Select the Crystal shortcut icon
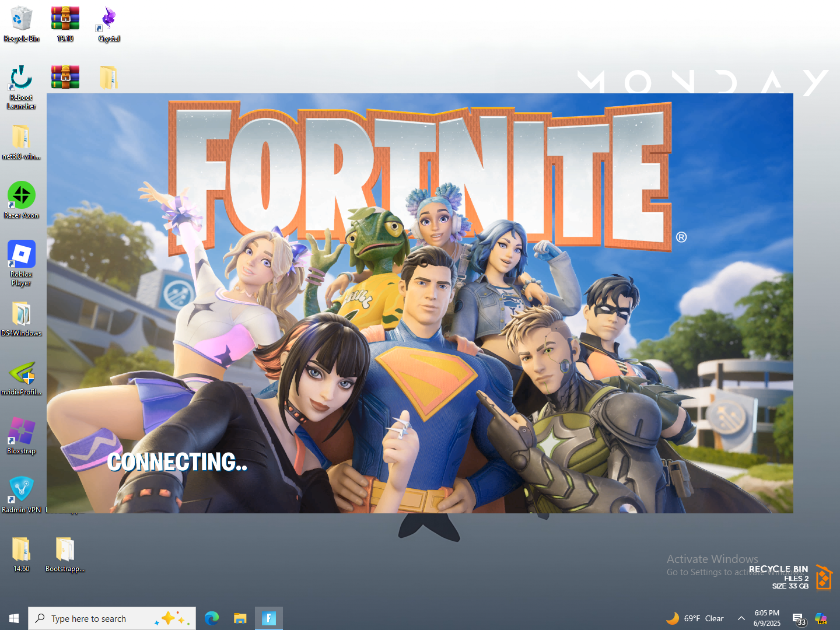Viewport: 840px width, 630px height. pos(109,24)
